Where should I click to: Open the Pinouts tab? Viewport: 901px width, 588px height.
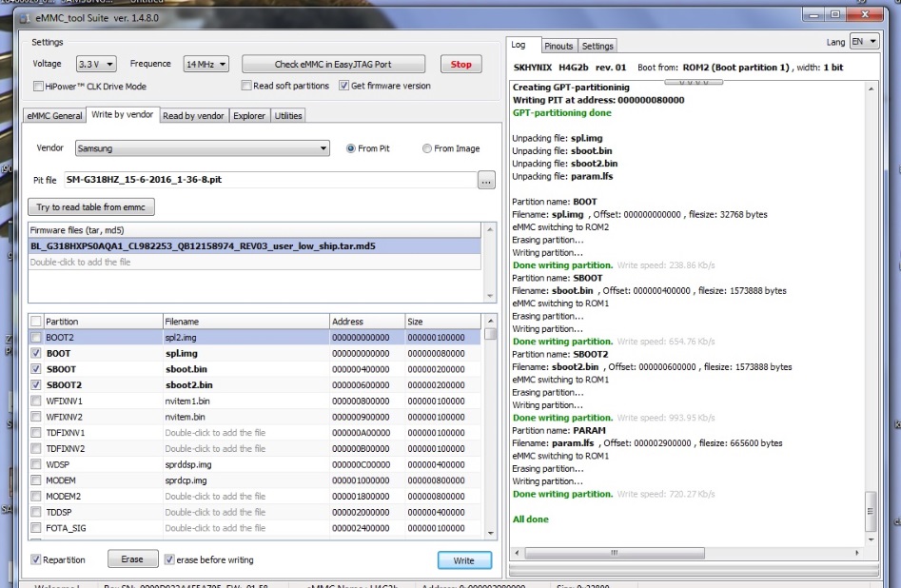(x=558, y=46)
